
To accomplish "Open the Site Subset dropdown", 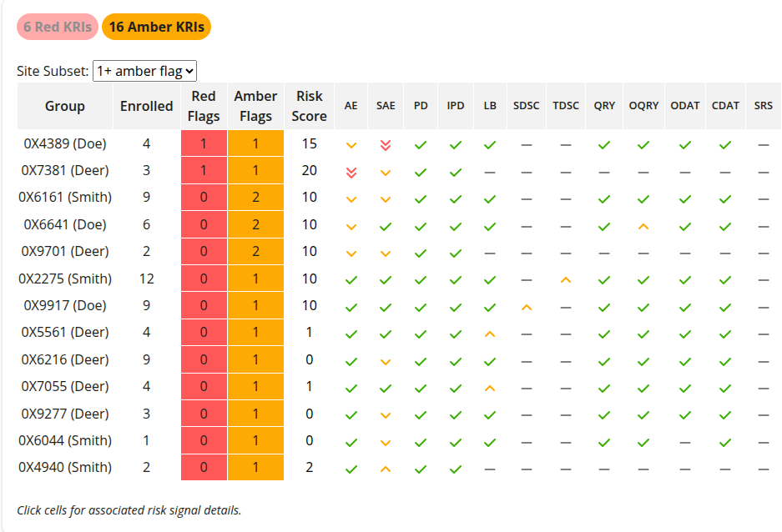I will point(144,71).
